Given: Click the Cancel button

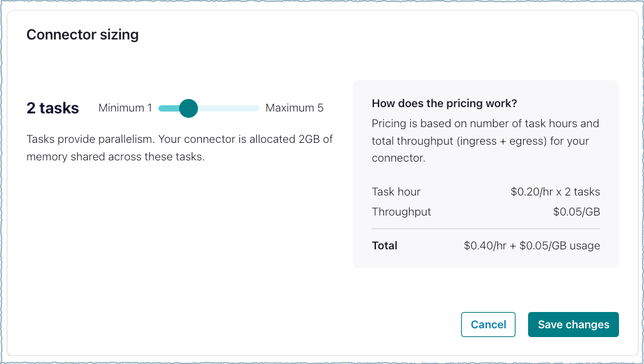Looking at the screenshot, I should click(488, 325).
